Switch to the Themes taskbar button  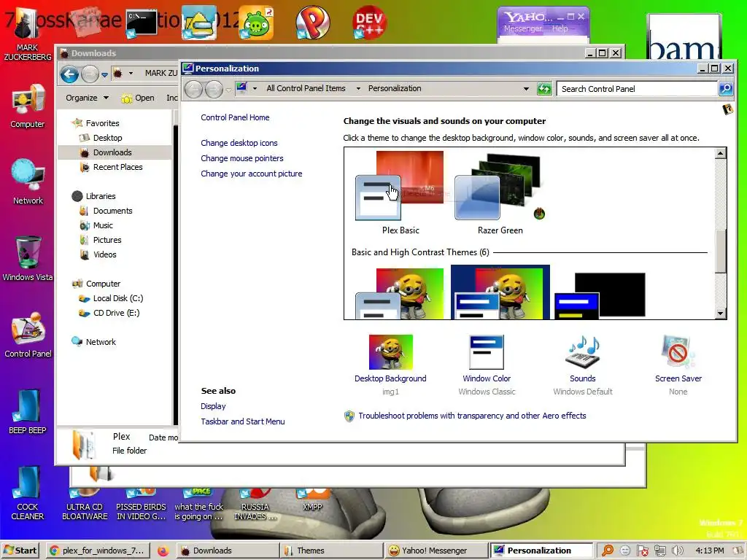click(331, 551)
